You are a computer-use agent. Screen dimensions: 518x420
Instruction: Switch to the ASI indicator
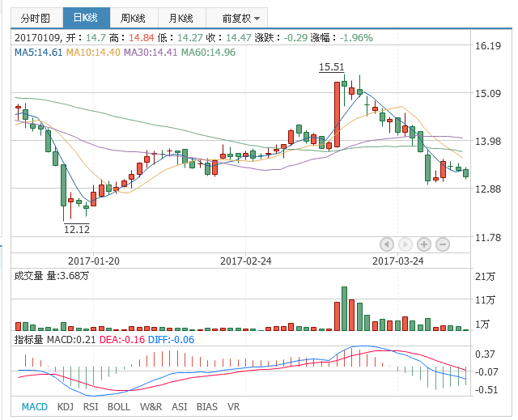pyautogui.click(x=180, y=406)
